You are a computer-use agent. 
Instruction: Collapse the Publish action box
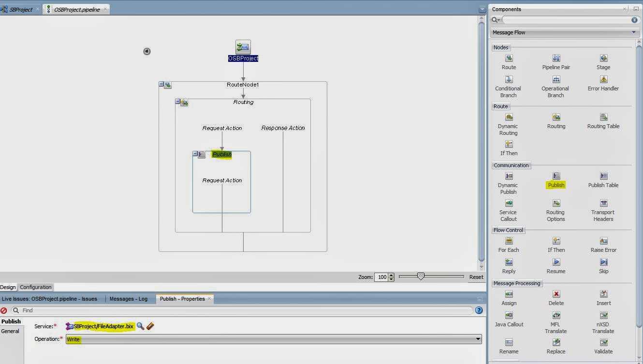[195, 154]
